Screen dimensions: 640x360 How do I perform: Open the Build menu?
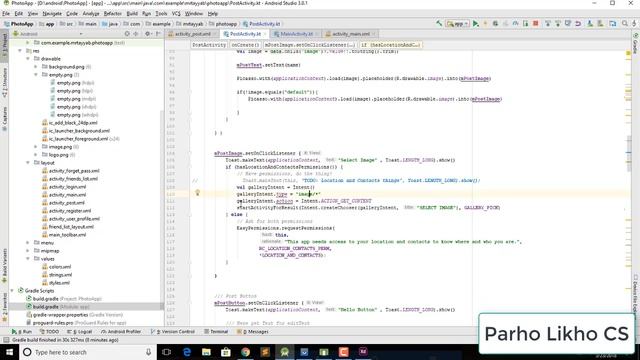click(132, 13)
